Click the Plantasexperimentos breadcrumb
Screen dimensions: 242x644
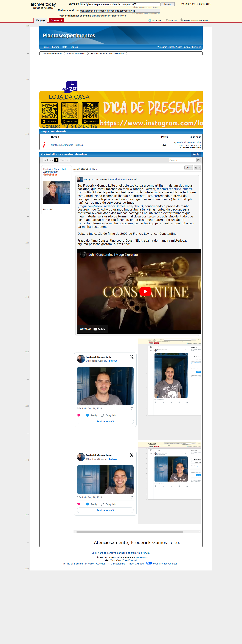(52, 53)
